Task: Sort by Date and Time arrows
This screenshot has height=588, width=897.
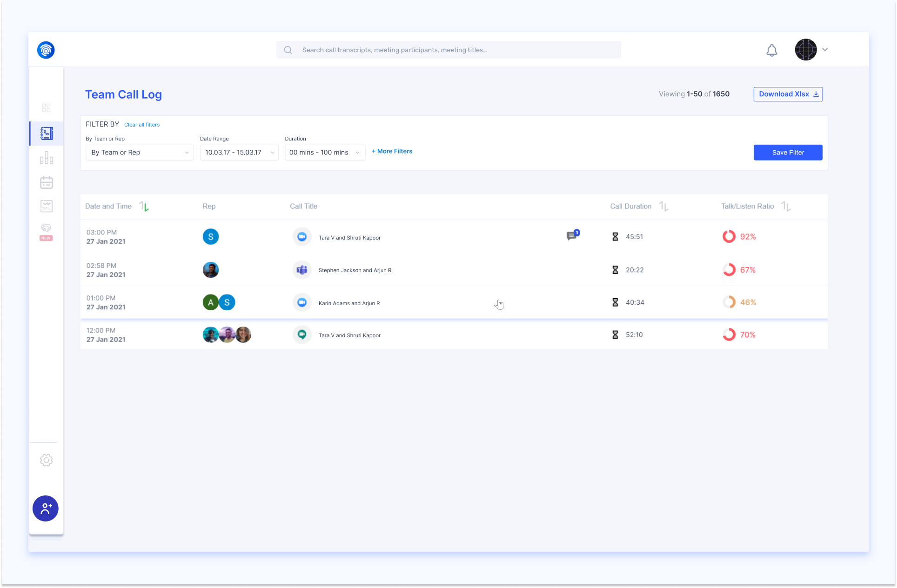Action: coord(144,207)
